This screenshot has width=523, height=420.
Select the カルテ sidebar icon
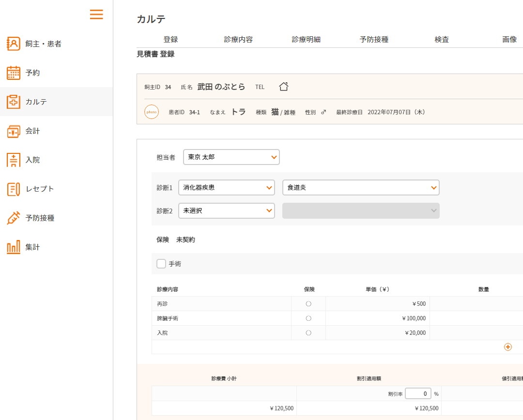coord(14,102)
